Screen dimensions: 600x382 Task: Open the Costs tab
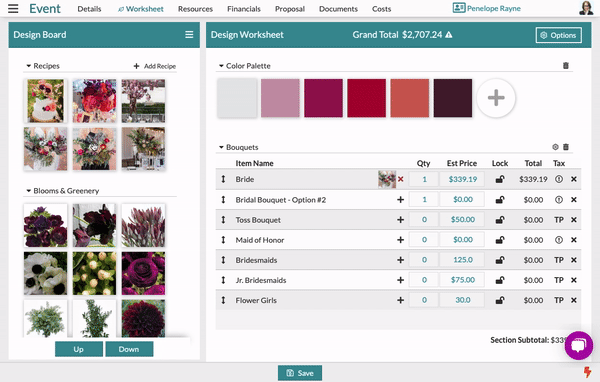[382, 9]
